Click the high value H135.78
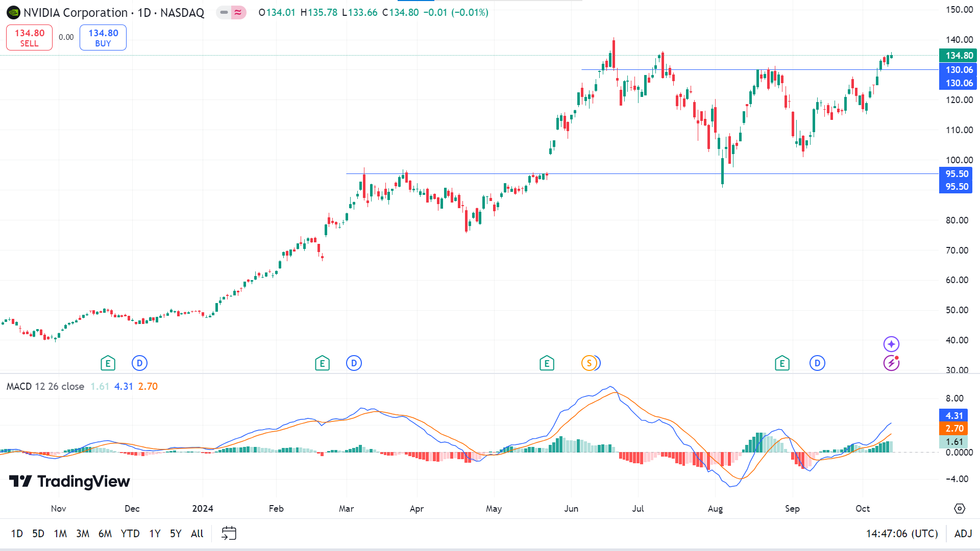 click(x=319, y=12)
